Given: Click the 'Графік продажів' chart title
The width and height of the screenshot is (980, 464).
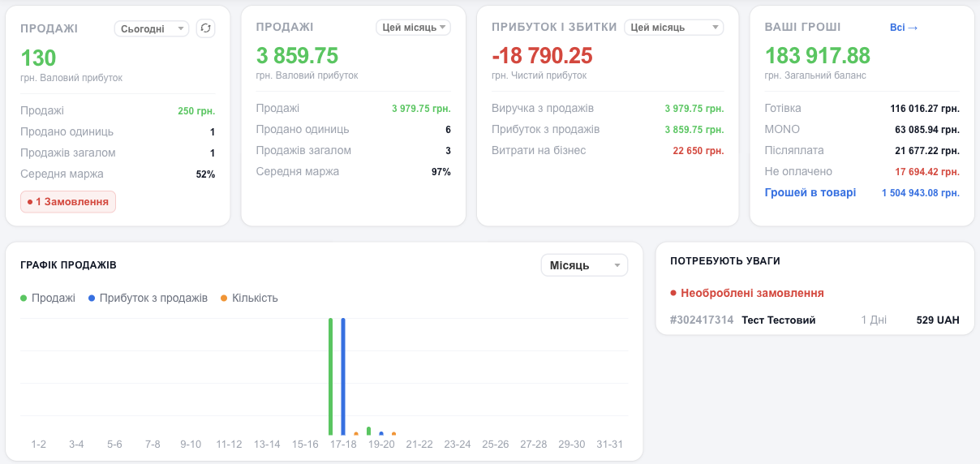Looking at the screenshot, I should point(68,265).
